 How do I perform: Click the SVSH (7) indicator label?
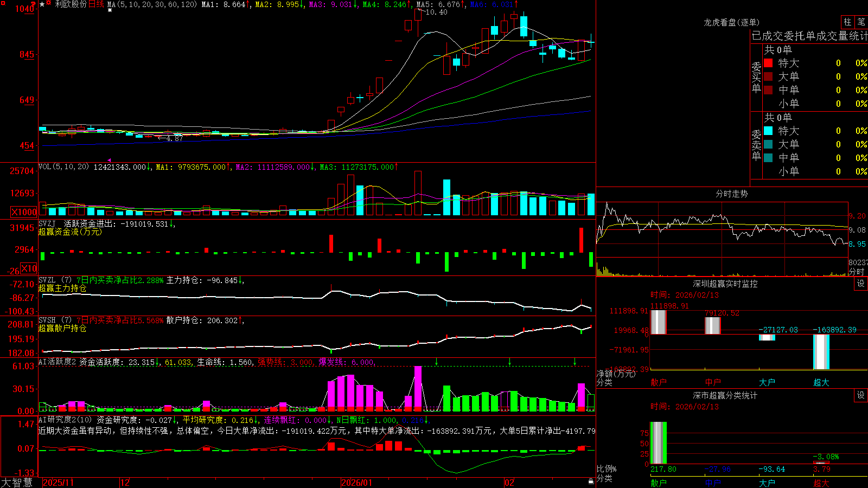pyautogui.click(x=55, y=320)
